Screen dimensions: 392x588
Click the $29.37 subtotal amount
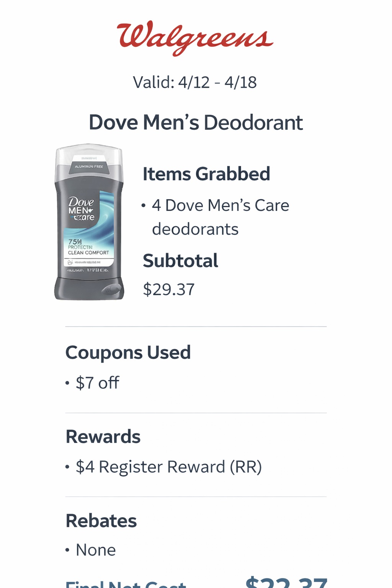169,289
